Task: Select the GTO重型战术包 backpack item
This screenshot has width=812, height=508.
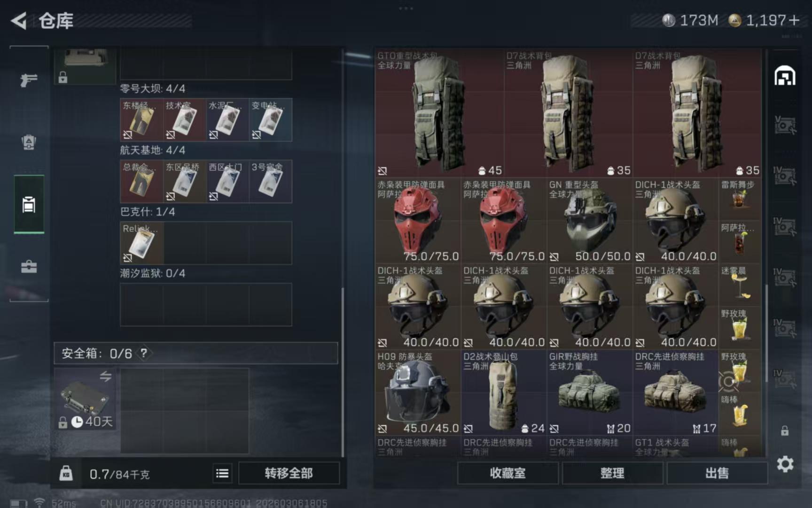Action: pyautogui.click(x=439, y=113)
